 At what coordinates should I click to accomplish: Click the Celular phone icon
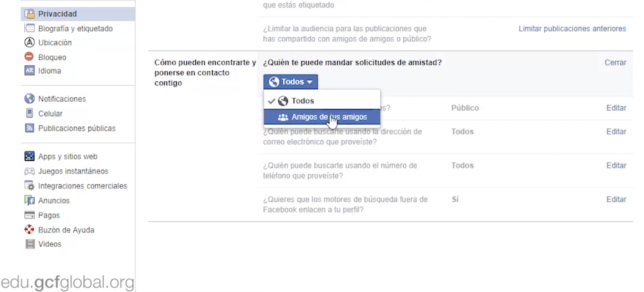pos(30,113)
